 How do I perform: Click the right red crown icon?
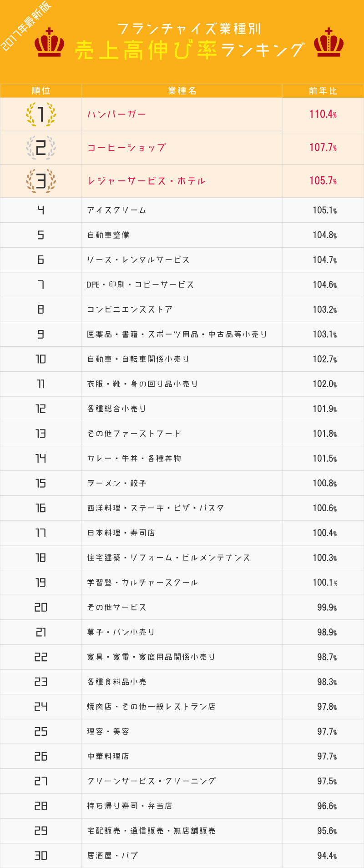tap(329, 42)
